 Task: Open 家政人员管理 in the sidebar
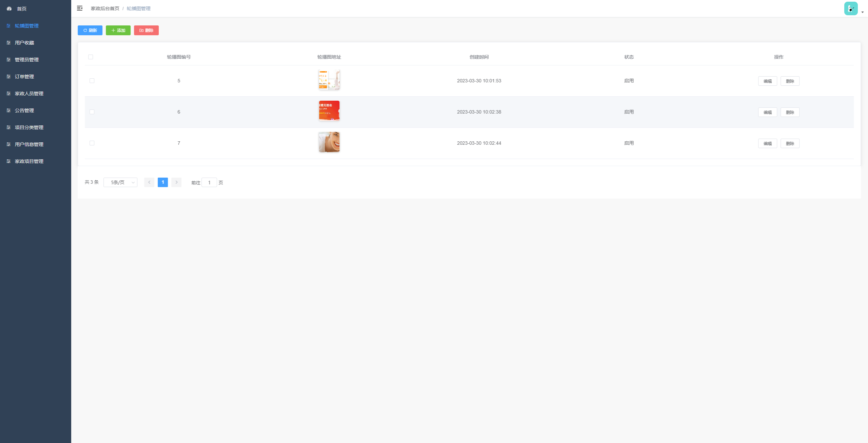[29, 94]
